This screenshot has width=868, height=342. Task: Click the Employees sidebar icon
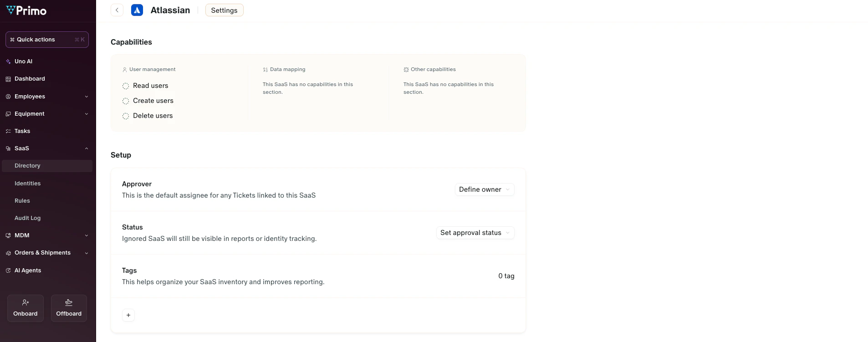(8, 97)
